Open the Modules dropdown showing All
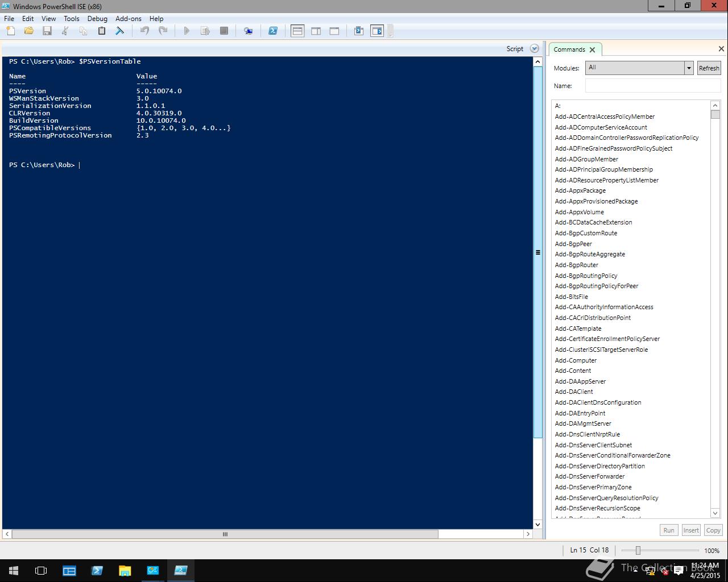 [x=639, y=68]
